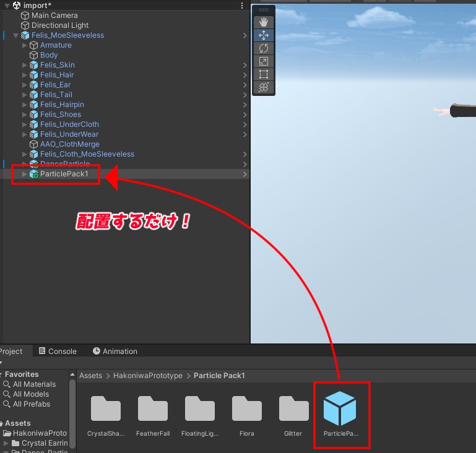Expand the Armature object
Viewport: 476px width, 453px height.
point(25,45)
